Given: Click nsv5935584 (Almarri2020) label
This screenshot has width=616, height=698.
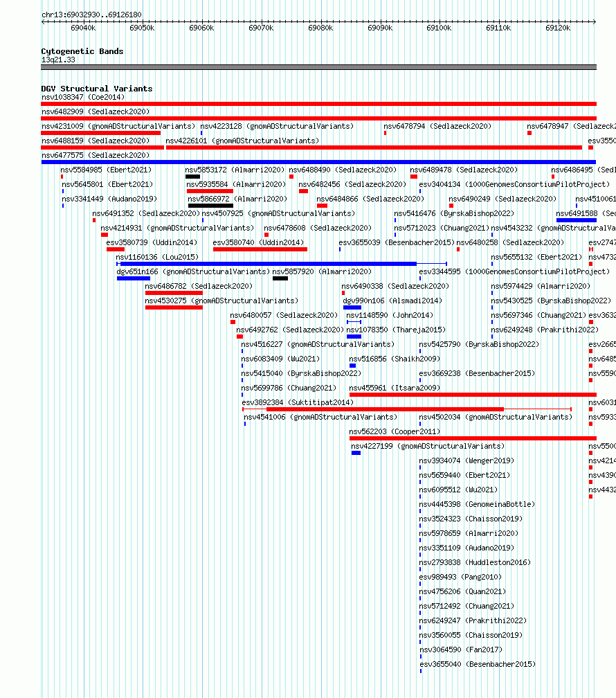Looking at the screenshot, I should point(236,184).
